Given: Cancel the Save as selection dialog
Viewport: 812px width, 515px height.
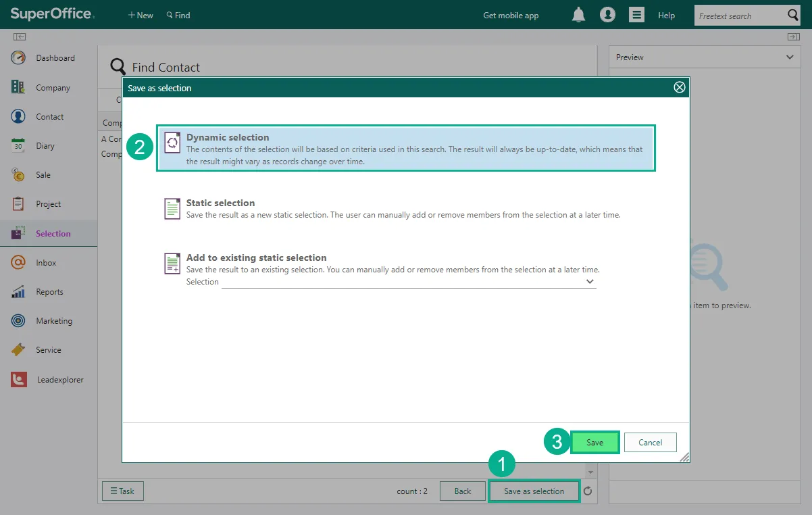Looking at the screenshot, I should point(650,442).
